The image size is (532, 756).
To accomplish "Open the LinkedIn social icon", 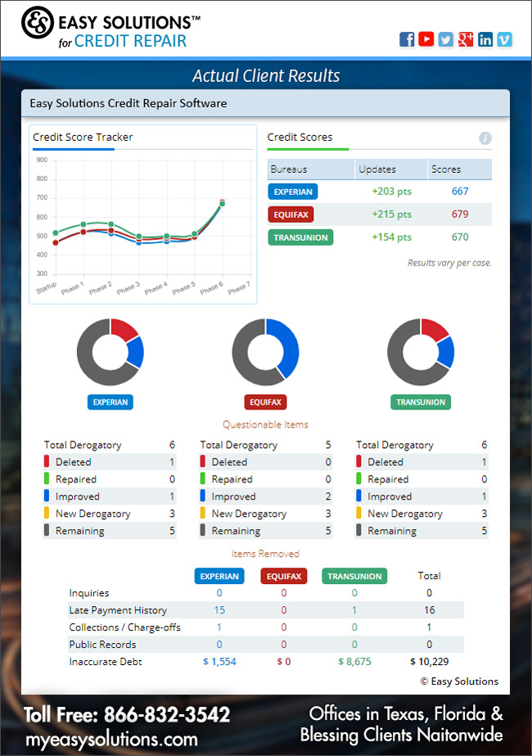I will (485, 39).
